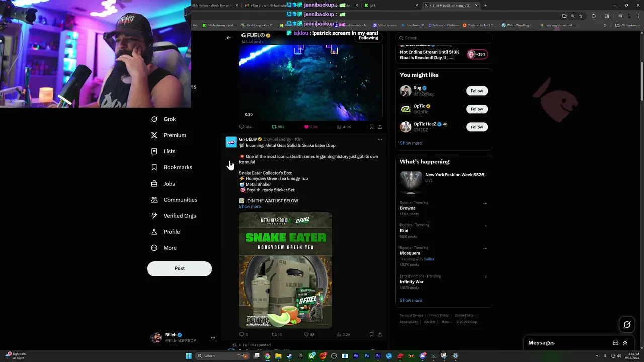Open Verified Orgs in the sidebar
Screen dimensions: 644x362
(x=174, y=216)
